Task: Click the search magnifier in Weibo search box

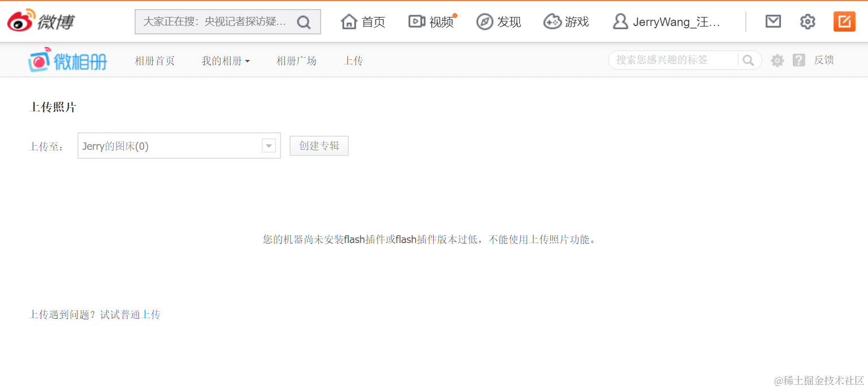Action: tap(304, 22)
